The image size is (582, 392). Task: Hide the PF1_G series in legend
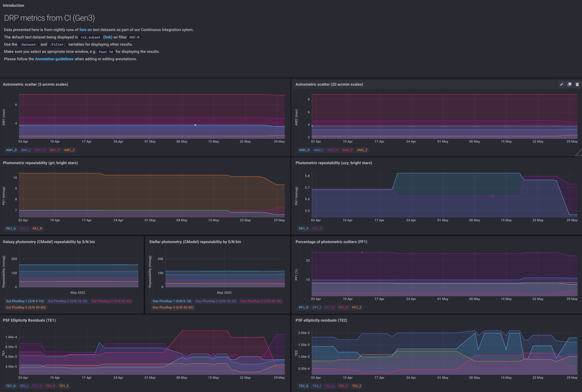point(304,307)
